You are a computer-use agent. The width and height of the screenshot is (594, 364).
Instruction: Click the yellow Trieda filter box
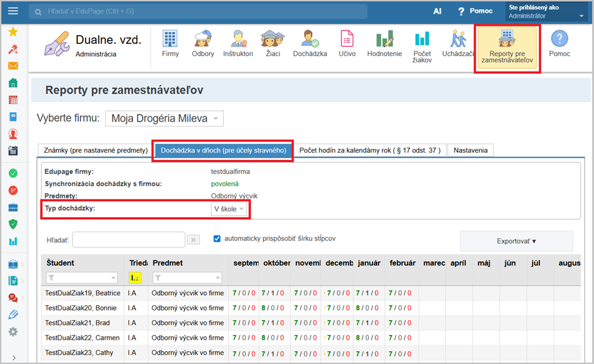tap(135, 277)
